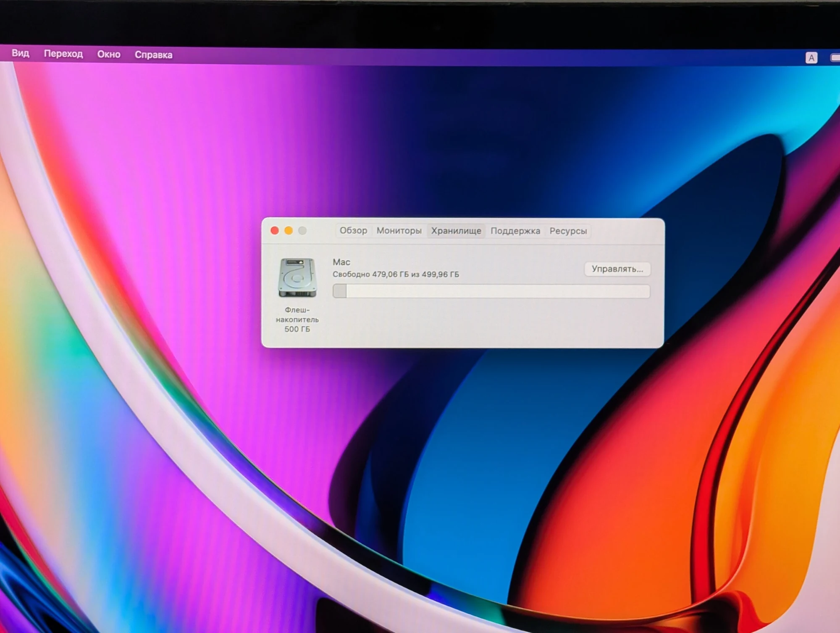Click the input source A icon in menu bar

(811, 58)
